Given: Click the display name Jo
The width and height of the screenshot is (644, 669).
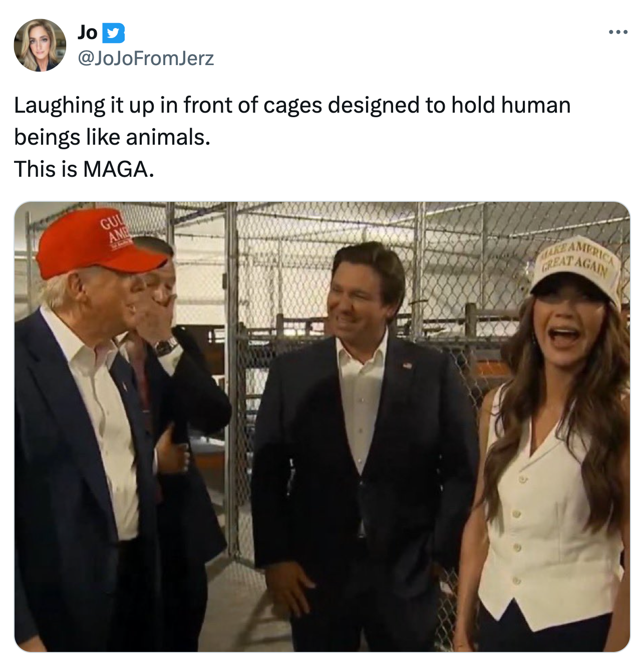Looking at the screenshot, I should pyautogui.click(x=87, y=33).
